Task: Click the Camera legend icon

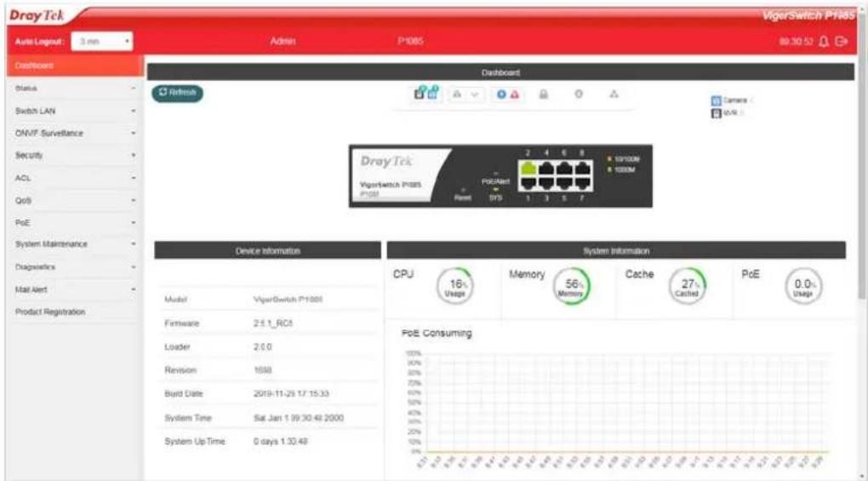Action: tap(716, 100)
